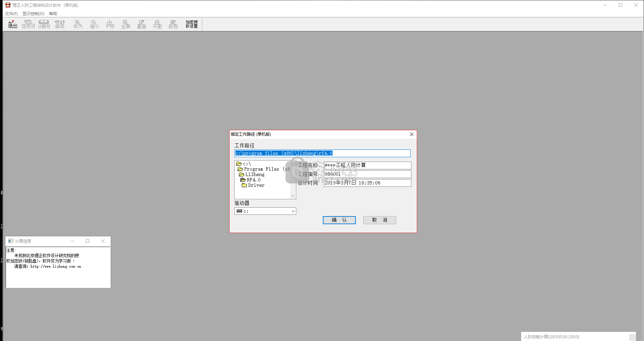Select the c:\ folder in tree
The height and width of the screenshot is (341, 644).
(x=244, y=164)
